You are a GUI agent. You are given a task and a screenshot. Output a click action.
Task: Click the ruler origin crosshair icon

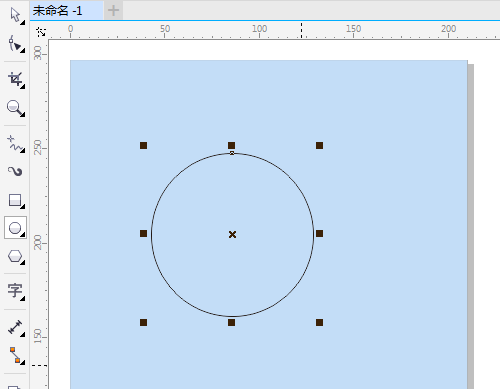pos(41,32)
